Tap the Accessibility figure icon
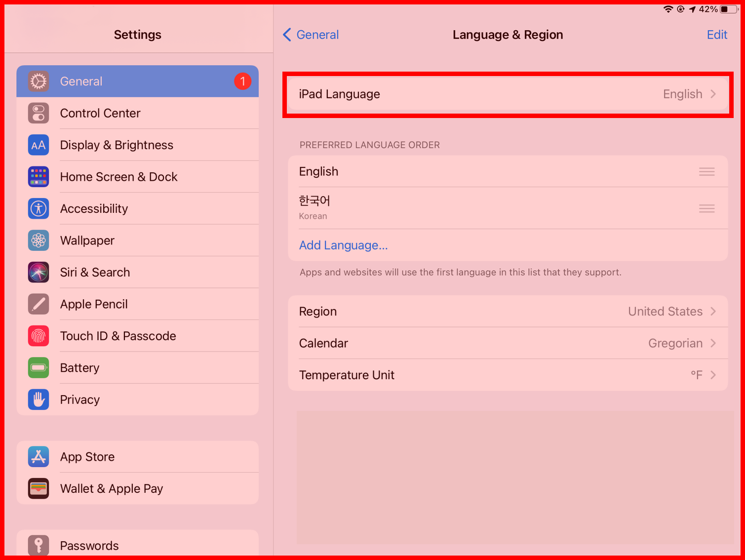Image resolution: width=745 pixels, height=560 pixels. (39, 208)
